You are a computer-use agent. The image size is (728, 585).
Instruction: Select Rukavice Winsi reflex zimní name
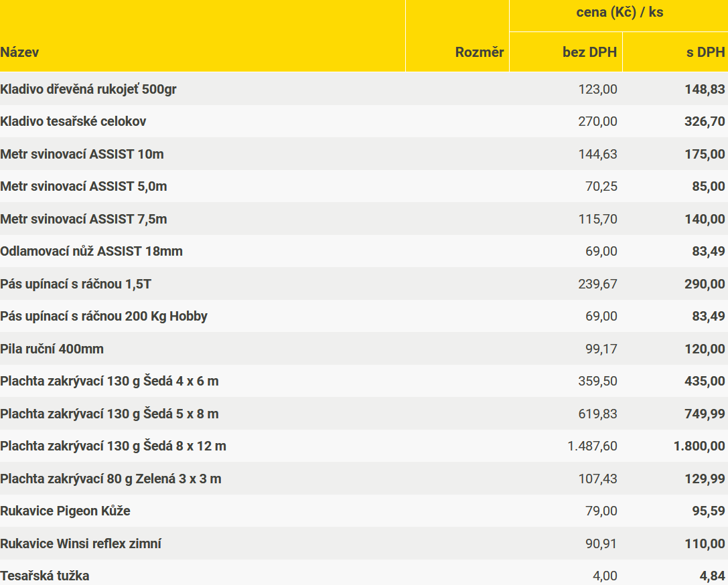[81, 544]
